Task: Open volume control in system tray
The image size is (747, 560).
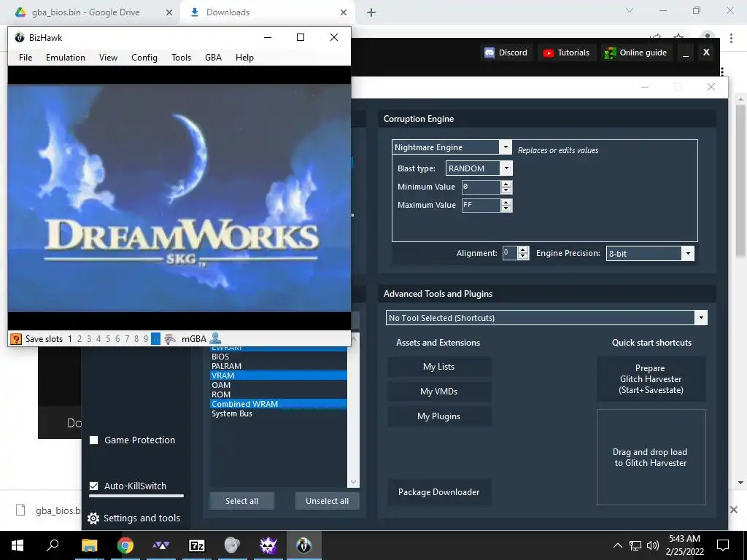Action: (x=653, y=545)
